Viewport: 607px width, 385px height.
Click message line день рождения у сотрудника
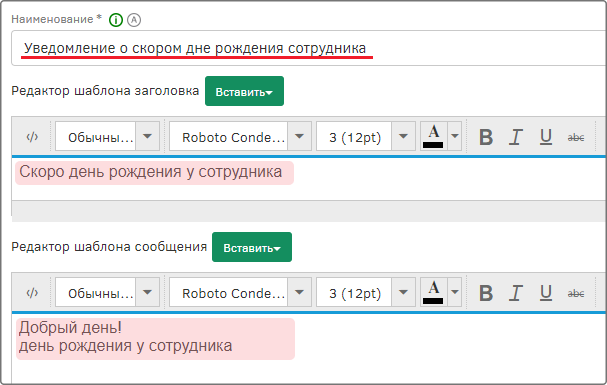tap(125, 346)
